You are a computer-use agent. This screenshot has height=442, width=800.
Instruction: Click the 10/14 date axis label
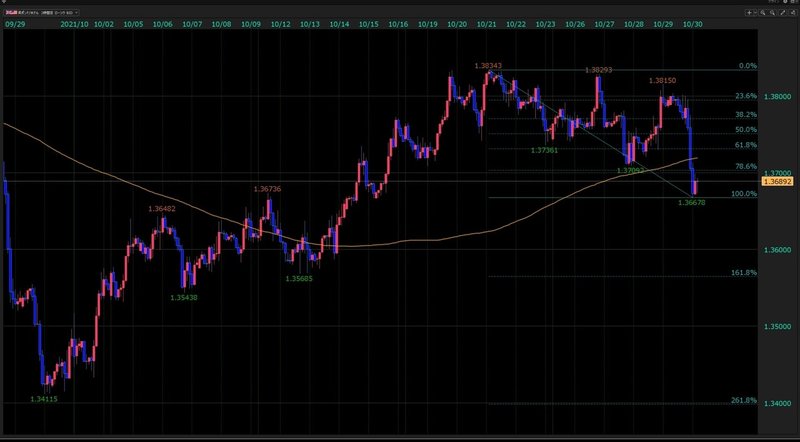click(339, 24)
